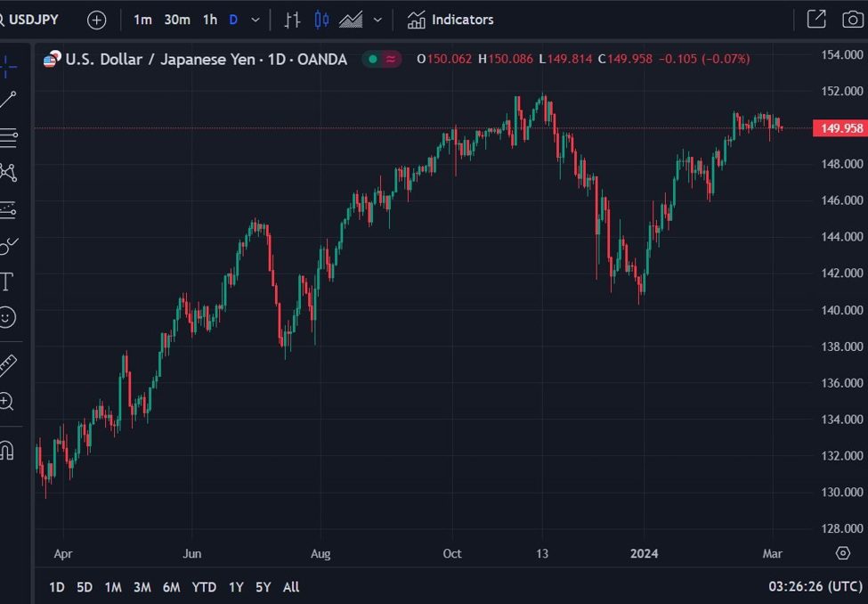The height and width of the screenshot is (604, 868).
Task: Click the 149.958 current price label
Action: 840,128
